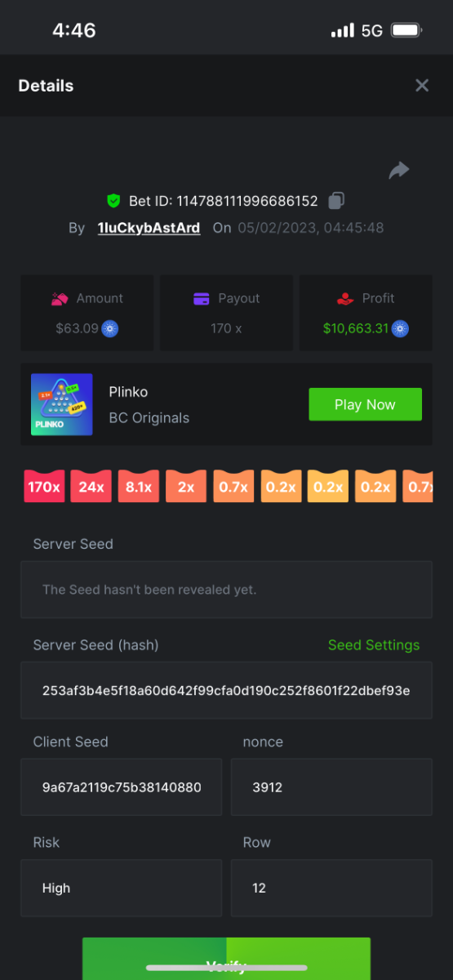
Task: Select the 2x multiplier chip
Action: (186, 487)
